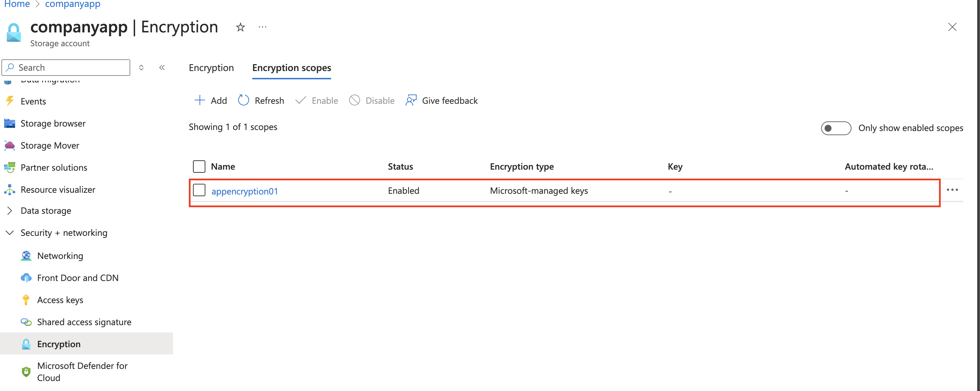Click the Give feedback label
This screenshot has height=391, width=980.
450,101
